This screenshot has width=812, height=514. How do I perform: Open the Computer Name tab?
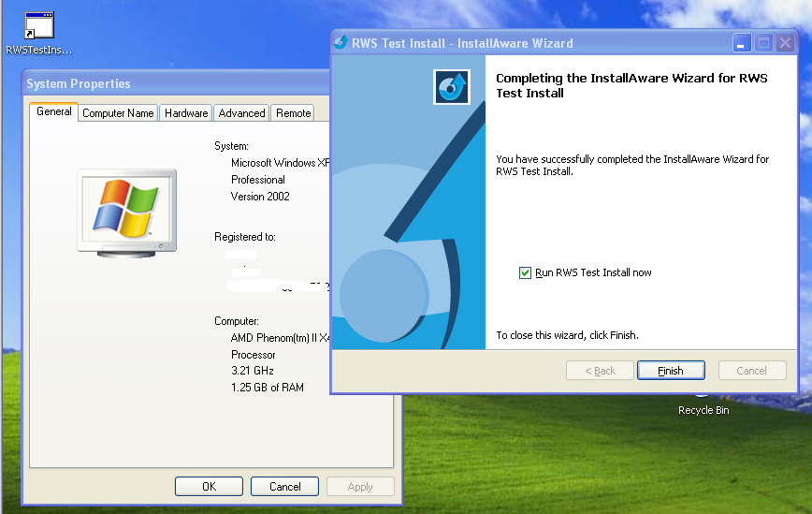(118, 113)
